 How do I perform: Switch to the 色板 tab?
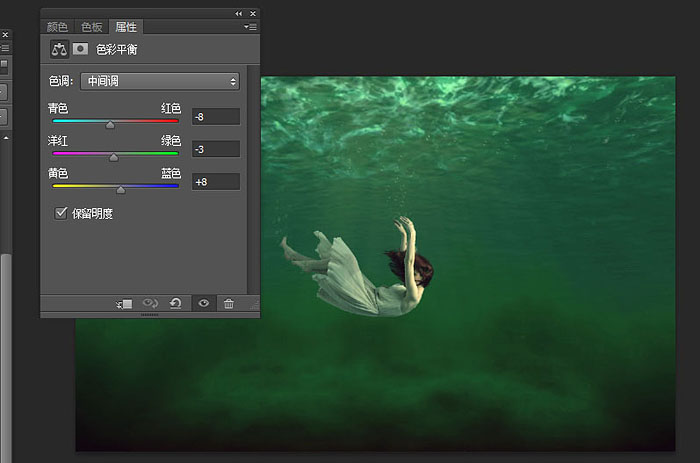point(92,27)
